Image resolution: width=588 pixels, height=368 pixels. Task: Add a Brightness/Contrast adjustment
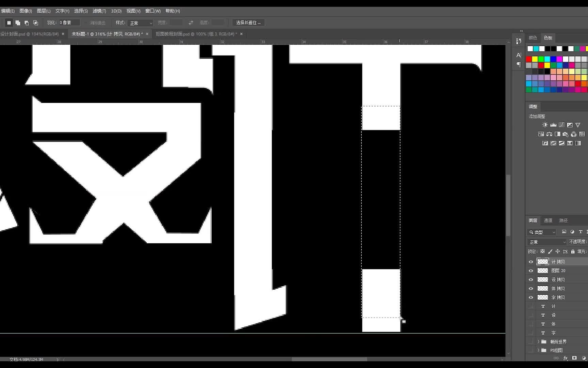click(545, 125)
